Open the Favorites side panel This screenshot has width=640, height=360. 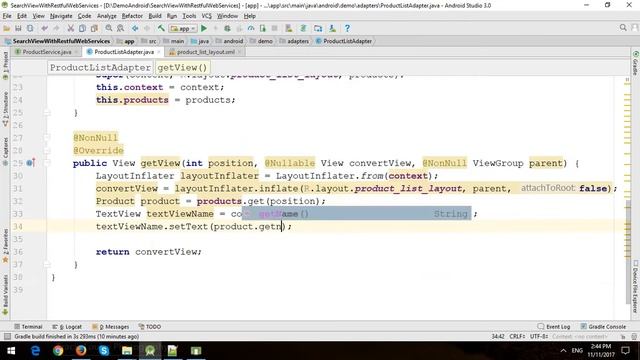coord(5,246)
